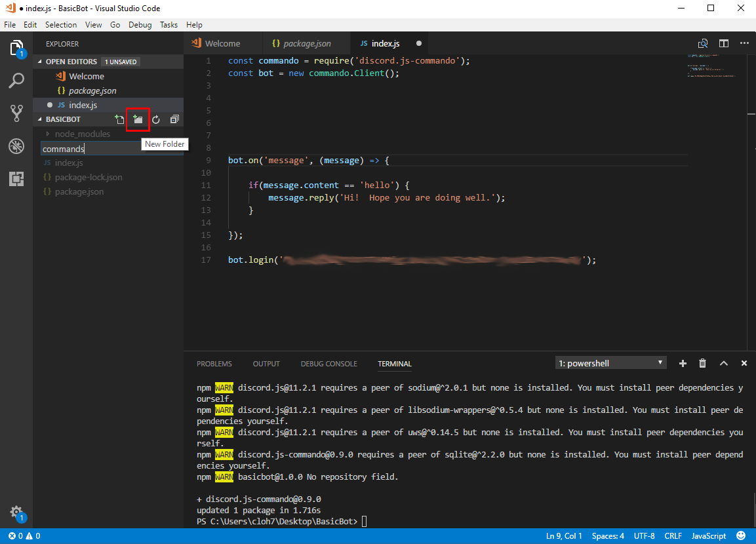Change language mode JavaScript in status bar

pos(709,536)
